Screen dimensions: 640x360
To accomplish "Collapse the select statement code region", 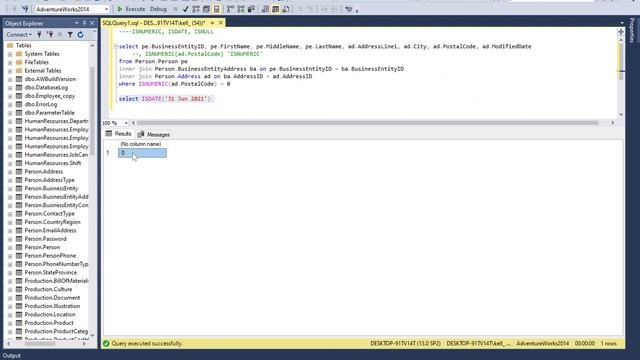I will [116, 47].
